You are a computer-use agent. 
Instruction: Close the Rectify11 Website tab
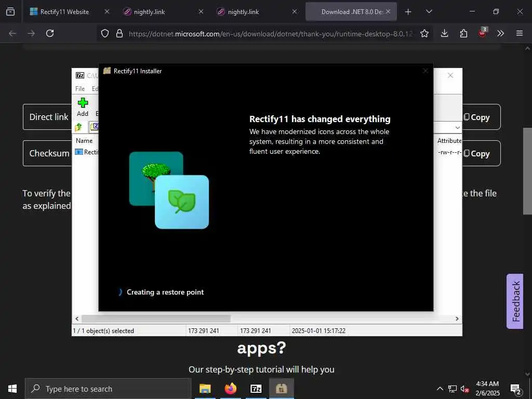tap(107, 11)
